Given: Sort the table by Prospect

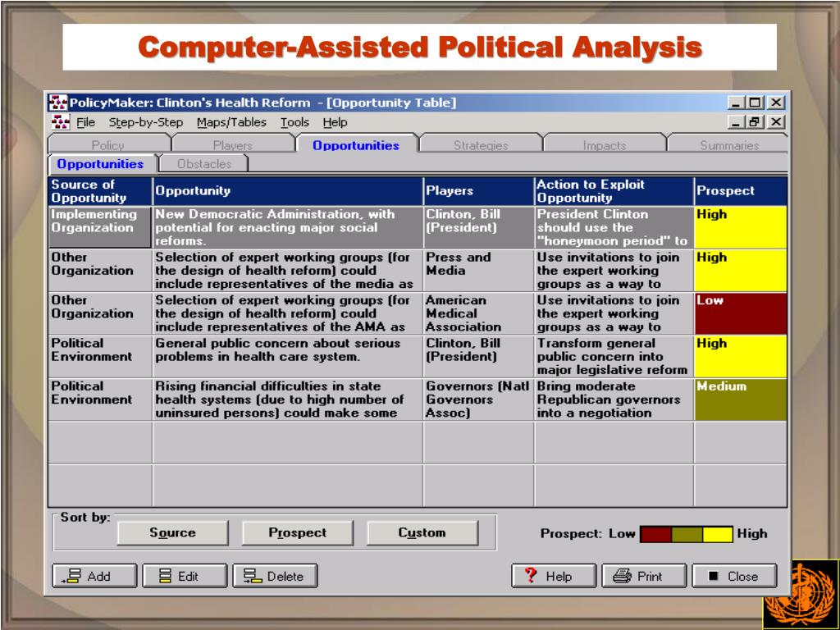Looking at the screenshot, I should pyautogui.click(x=297, y=532).
